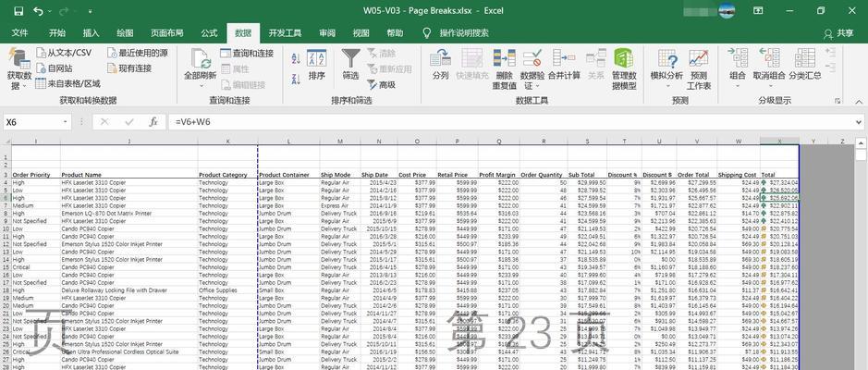Click the sort ascending A-Z icon
The height and width of the screenshot is (370, 868).
click(296, 58)
